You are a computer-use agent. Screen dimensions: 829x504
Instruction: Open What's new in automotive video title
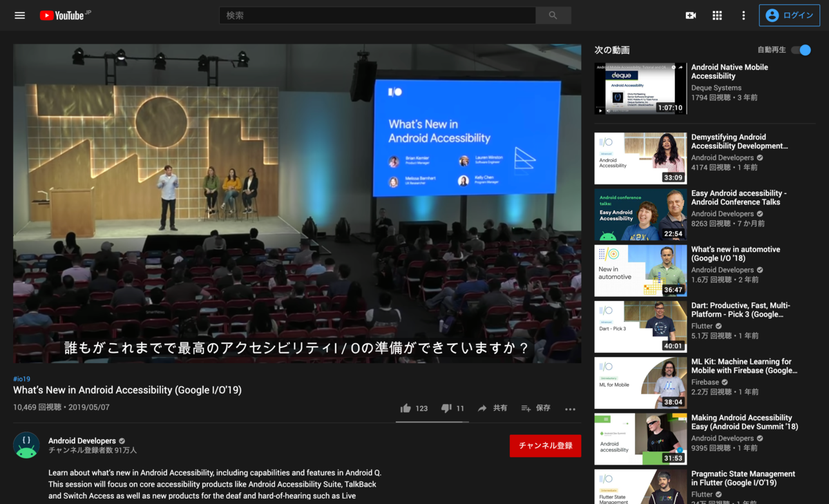[x=736, y=253]
